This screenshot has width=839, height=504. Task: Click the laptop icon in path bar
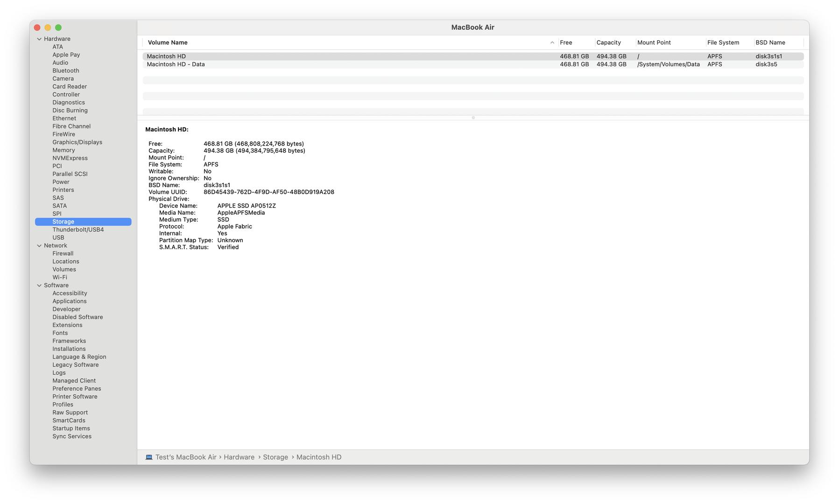(149, 457)
